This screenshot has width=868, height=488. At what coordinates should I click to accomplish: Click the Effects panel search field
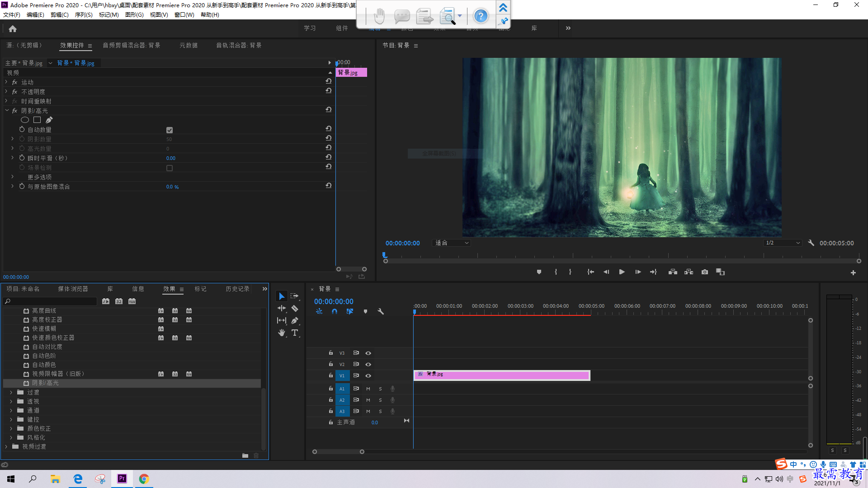(51, 301)
